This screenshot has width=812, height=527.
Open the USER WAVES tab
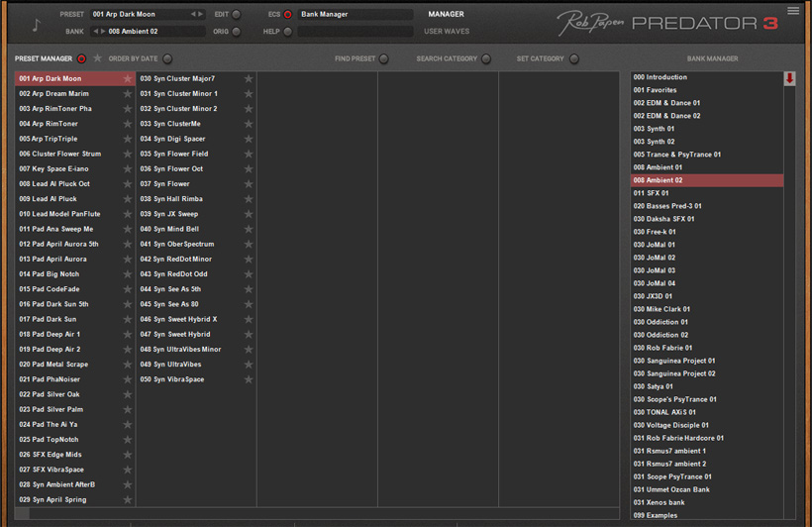click(447, 31)
